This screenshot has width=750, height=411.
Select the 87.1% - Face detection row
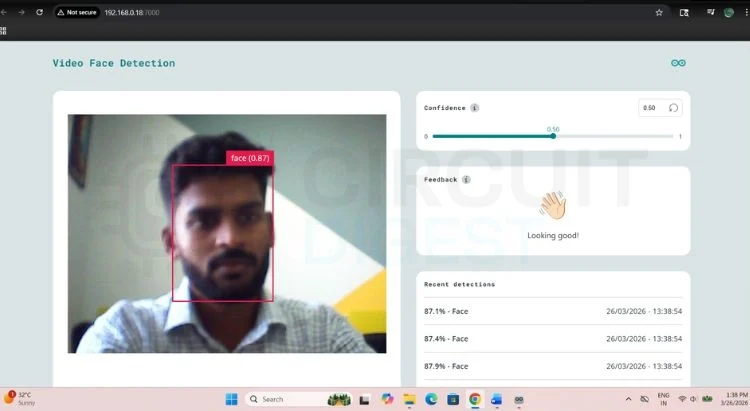tap(553, 311)
